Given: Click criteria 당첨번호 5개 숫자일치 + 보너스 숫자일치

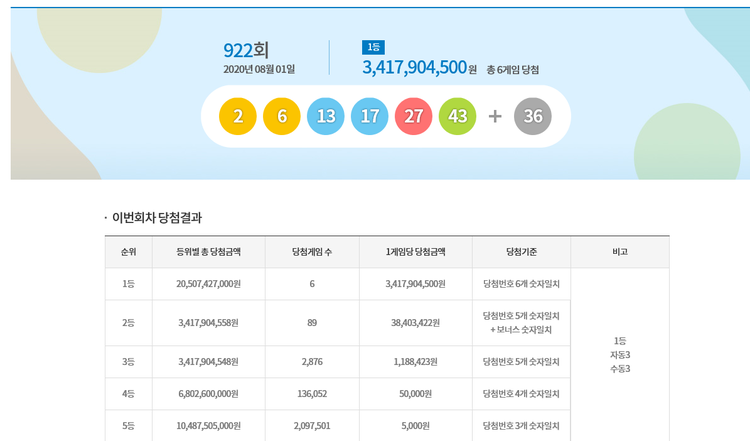Looking at the screenshot, I should pos(521,323).
